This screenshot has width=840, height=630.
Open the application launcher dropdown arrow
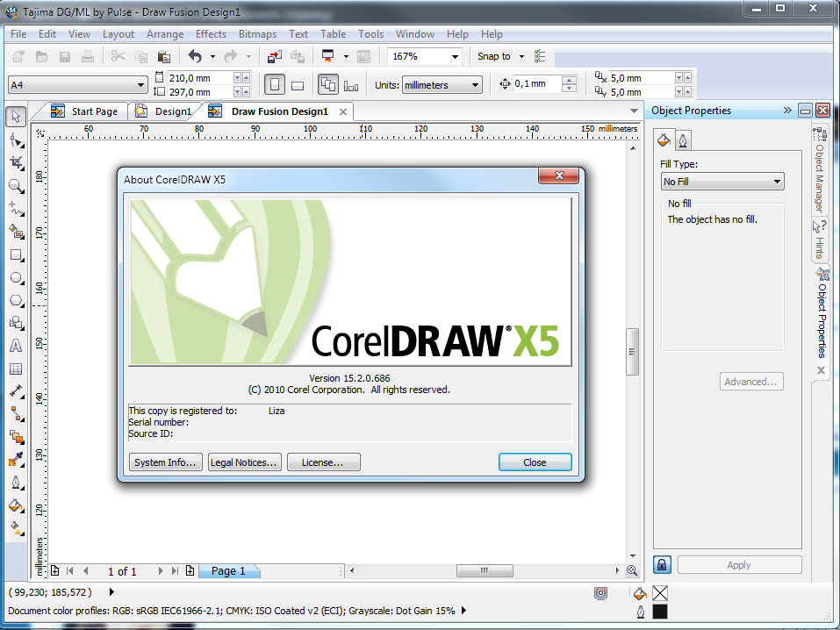346,56
